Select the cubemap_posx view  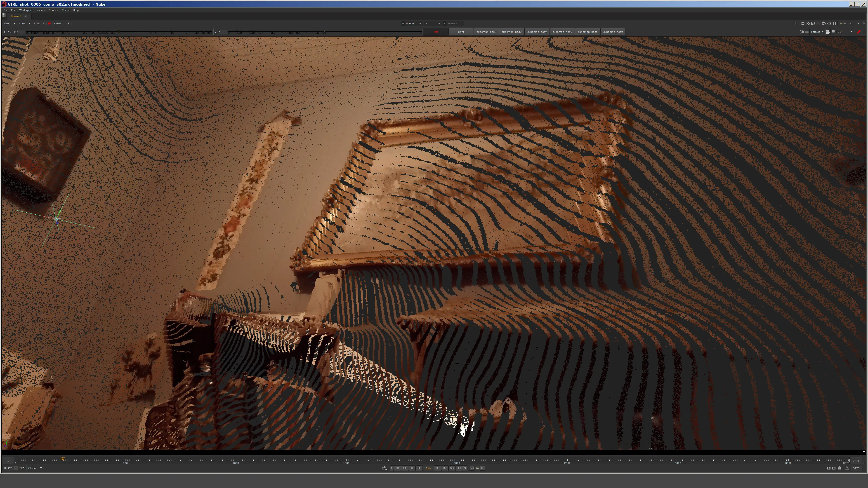486,32
